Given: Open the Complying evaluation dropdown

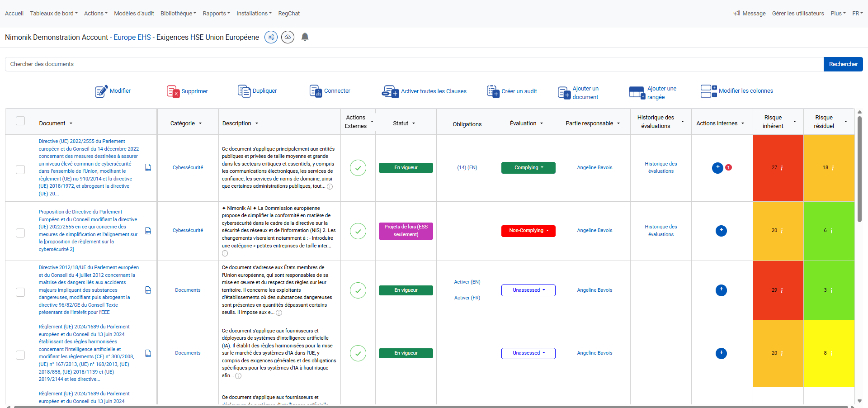Looking at the screenshot, I should pos(528,168).
